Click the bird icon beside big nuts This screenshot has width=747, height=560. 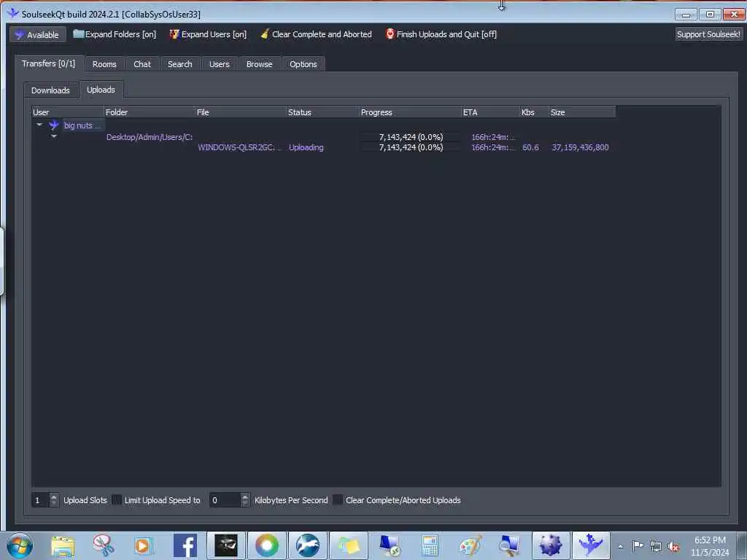point(53,125)
